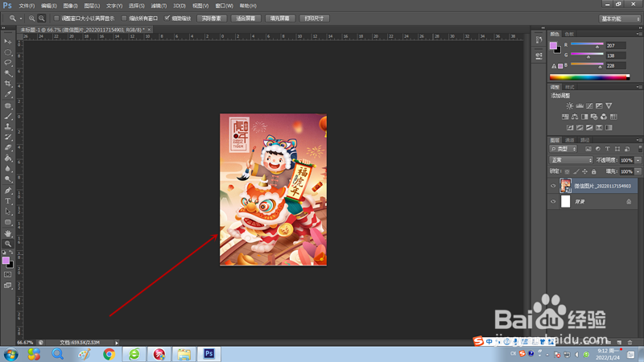The image size is (644, 362).
Task: Add Brightness/Contrast adjustment icon
Action: (570, 106)
